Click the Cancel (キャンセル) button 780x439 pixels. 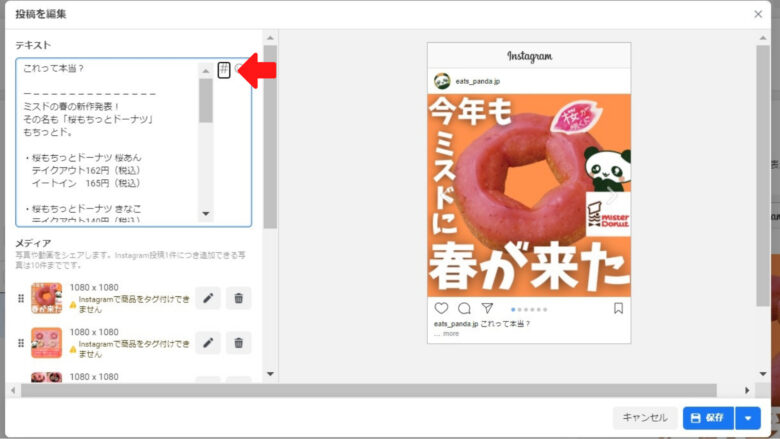645,418
